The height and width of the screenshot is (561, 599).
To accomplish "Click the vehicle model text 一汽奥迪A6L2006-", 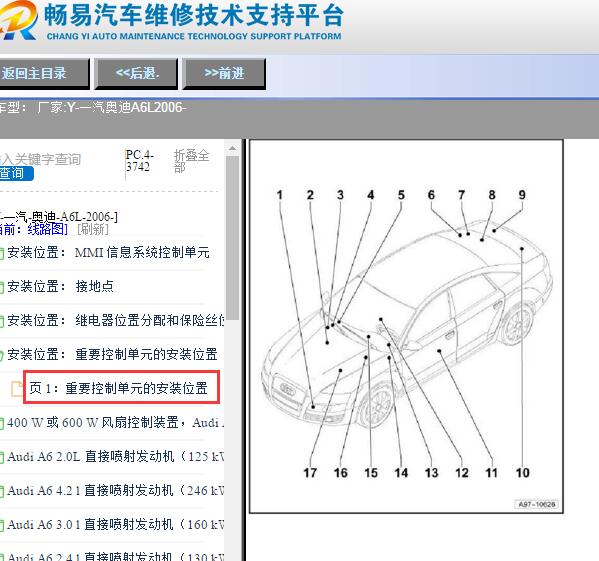I will 133,108.
